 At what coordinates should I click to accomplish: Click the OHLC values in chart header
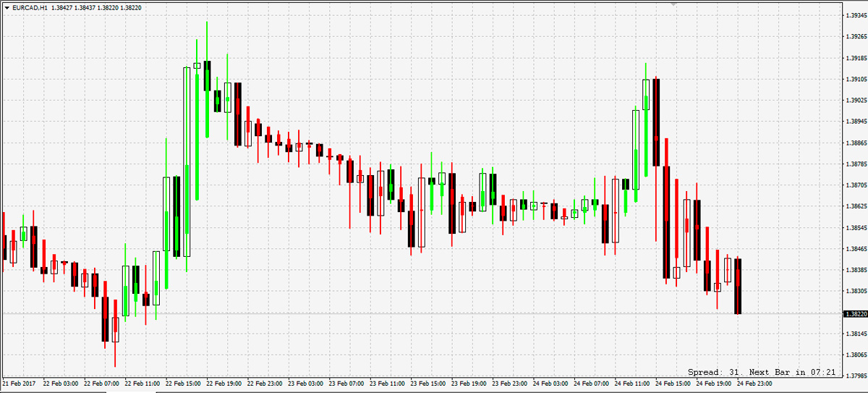96,7
